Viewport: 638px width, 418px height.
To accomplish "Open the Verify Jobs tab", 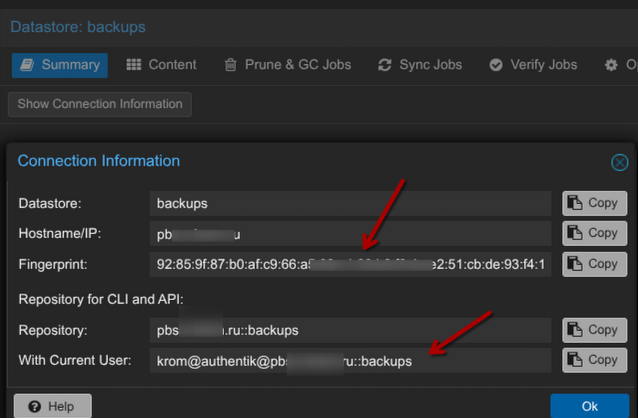I will coord(533,65).
